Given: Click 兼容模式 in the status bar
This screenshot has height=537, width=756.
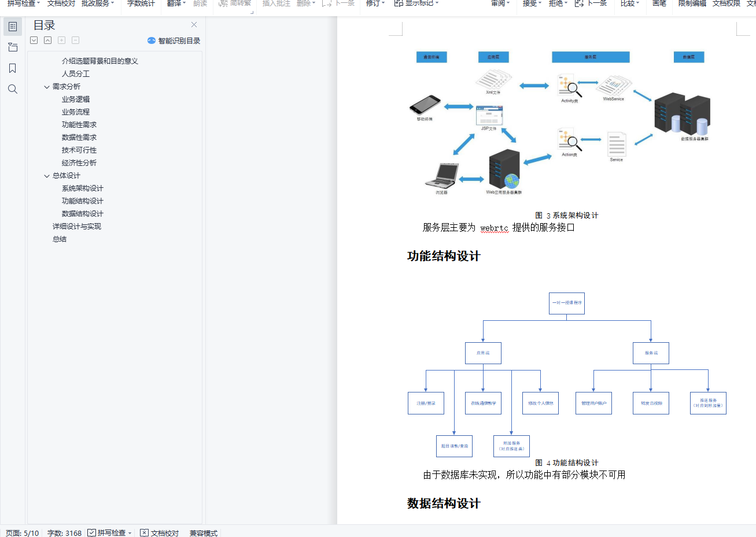Looking at the screenshot, I should (x=204, y=533).
